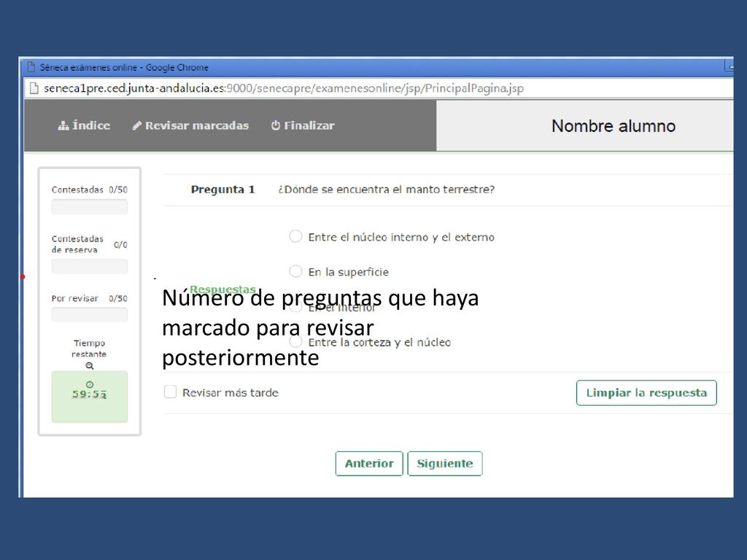Check the Revisar más tarde checkbox
The image size is (747, 560).
pos(170,392)
